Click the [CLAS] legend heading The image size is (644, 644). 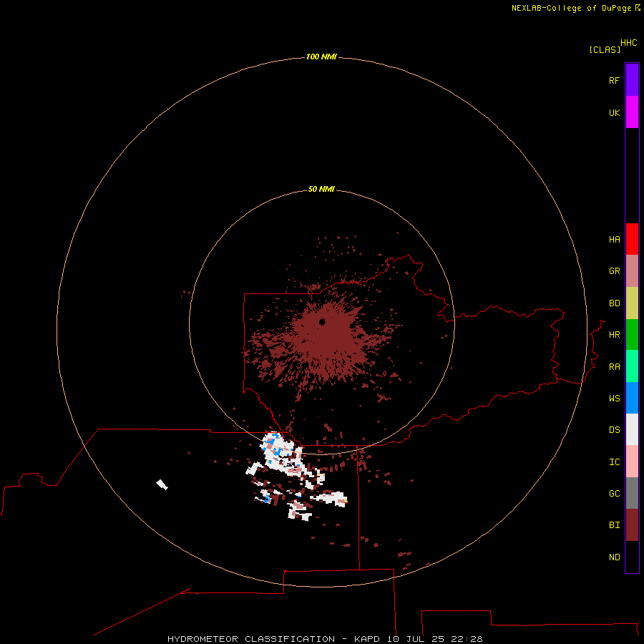click(x=604, y=49)
